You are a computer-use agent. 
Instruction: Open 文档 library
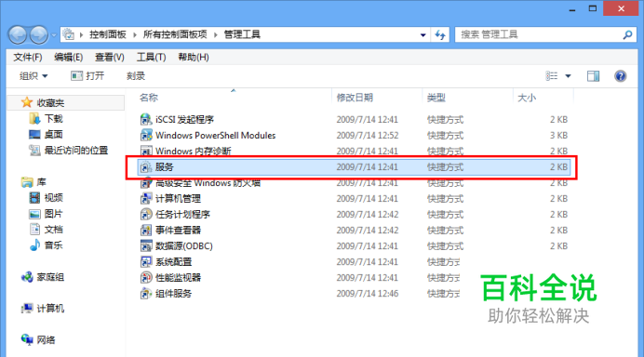53,230
